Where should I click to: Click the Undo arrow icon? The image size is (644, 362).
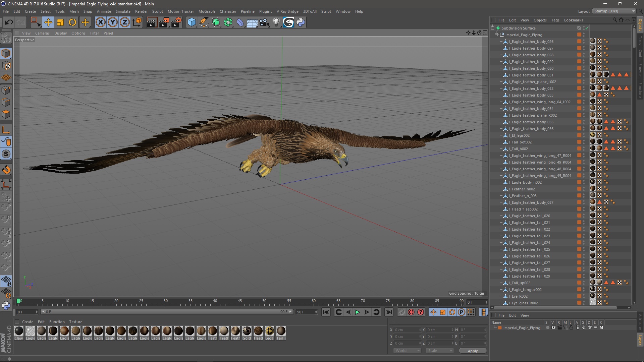[9, 22]
